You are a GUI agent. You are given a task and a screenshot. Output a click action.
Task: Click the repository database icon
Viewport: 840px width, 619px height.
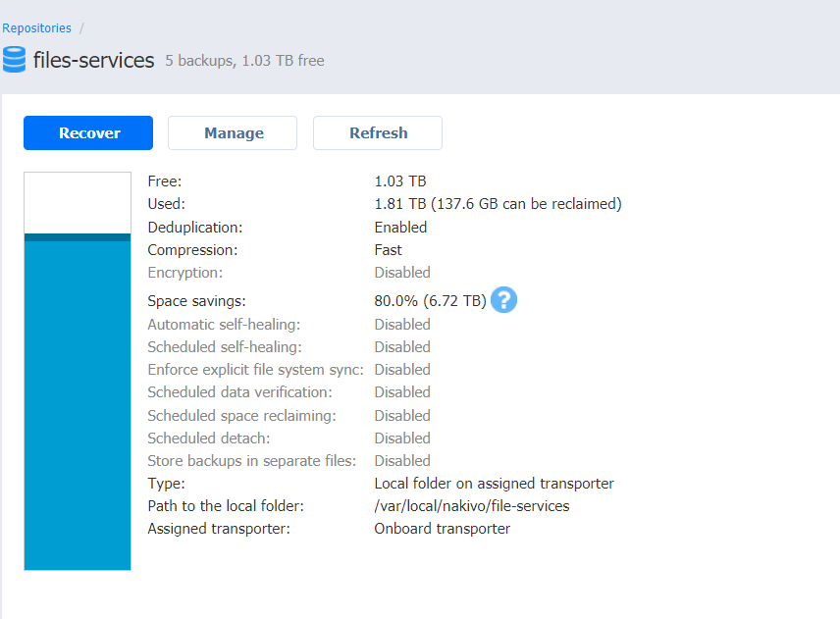tap(15, 60)
